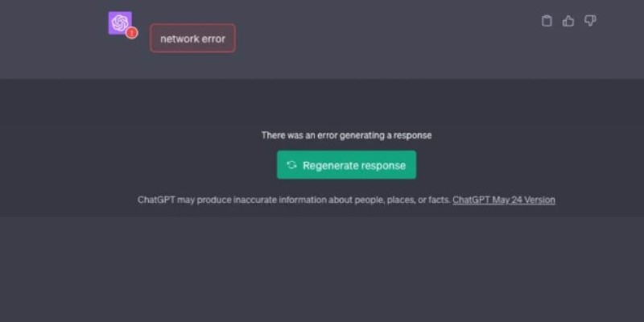Screen dimensions: 644x322
Task: Click the inaccurate information disclaimer text
Action: pos(294,200)
